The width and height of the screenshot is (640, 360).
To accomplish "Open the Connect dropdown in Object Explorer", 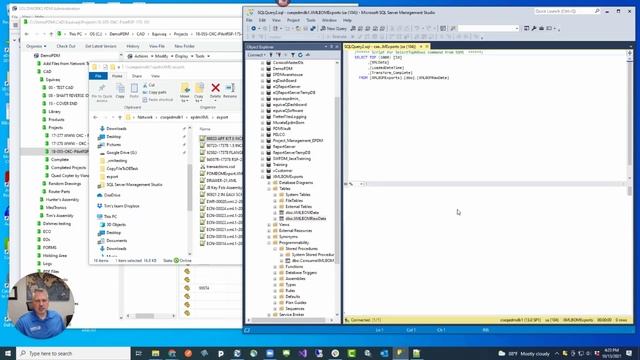I will 256,55.
